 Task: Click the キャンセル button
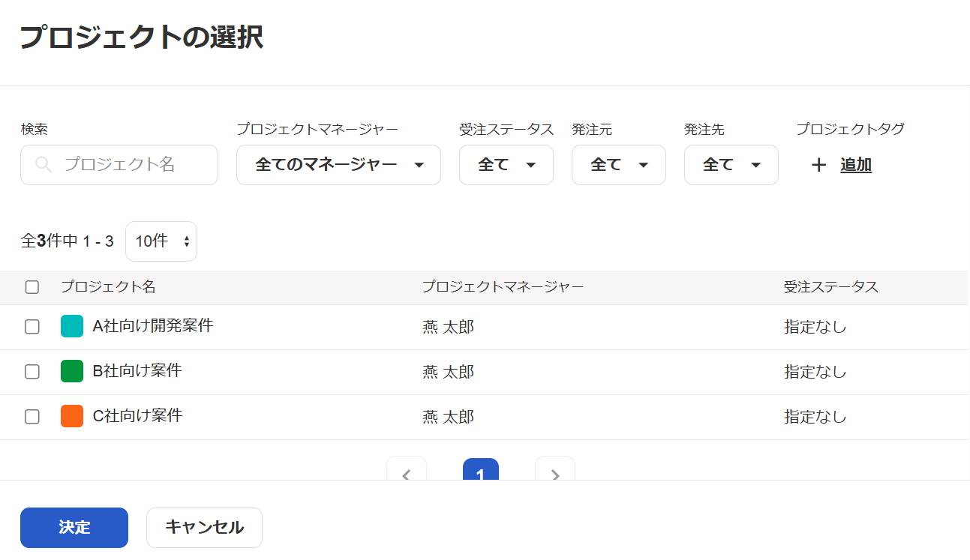(x=204, y=528)
